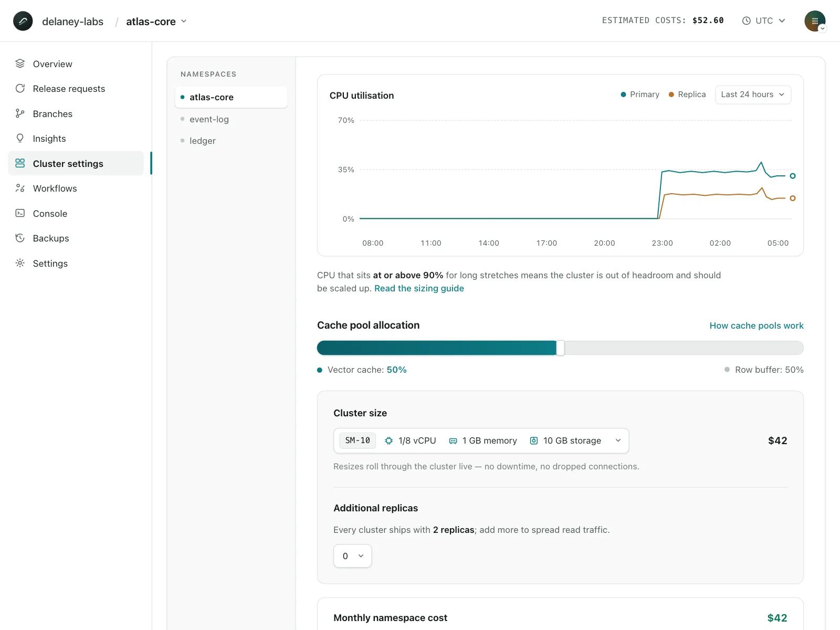Viewport: 840px width, 630px height.
Task: Open the Last 24 hours range dropdown
Action: 753,94
